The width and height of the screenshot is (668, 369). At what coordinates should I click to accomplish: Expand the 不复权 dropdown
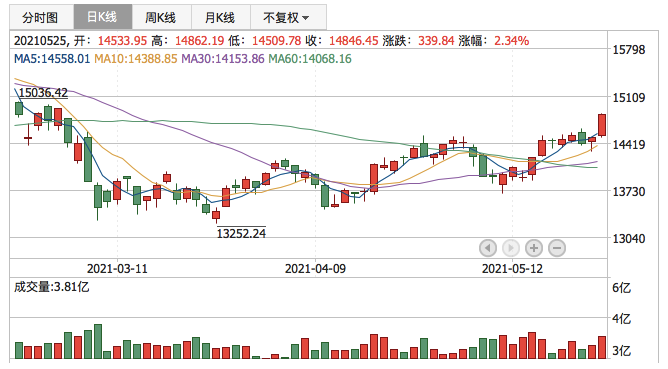point(288,17)
